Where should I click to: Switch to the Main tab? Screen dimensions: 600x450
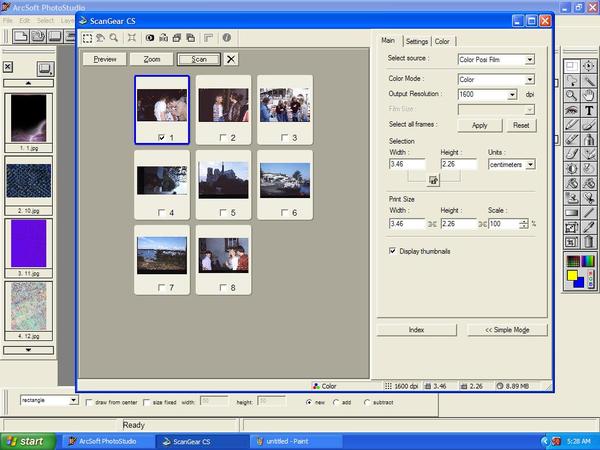(388, 41)
